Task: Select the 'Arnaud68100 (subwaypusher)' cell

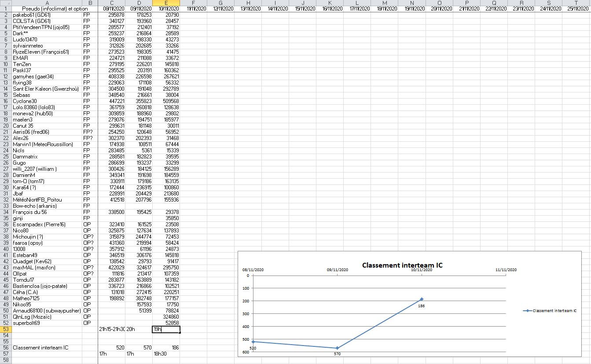Action: point(46,310)
